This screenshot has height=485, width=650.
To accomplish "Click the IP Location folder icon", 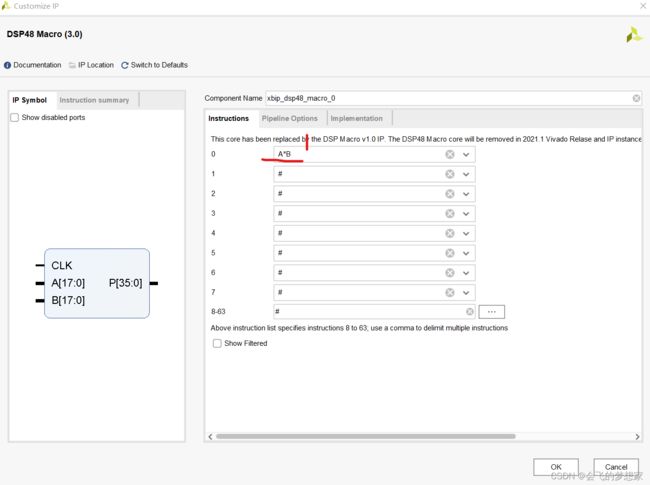I will pos(72,65).
